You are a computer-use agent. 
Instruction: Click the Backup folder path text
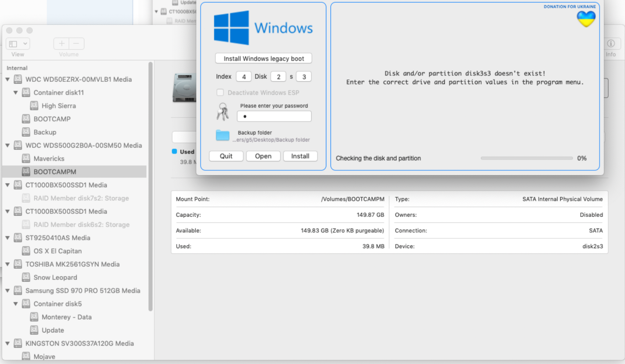[x=271, y=140]
